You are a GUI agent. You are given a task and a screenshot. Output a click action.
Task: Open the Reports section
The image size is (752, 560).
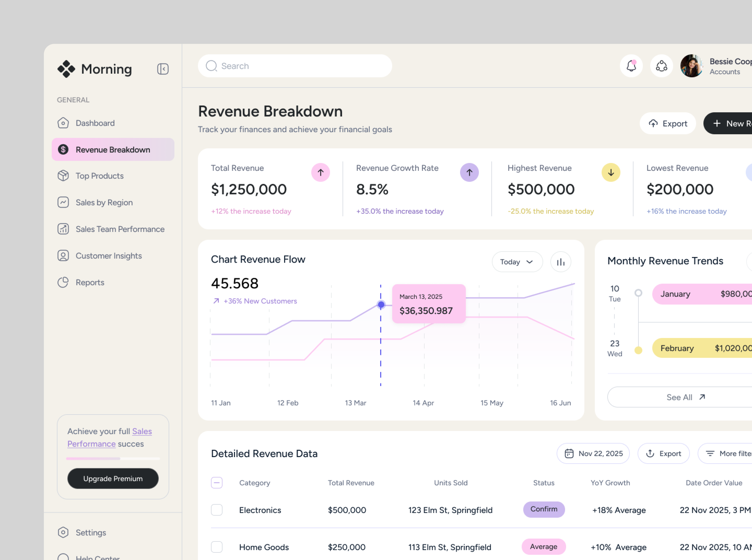tap(89, 282)
